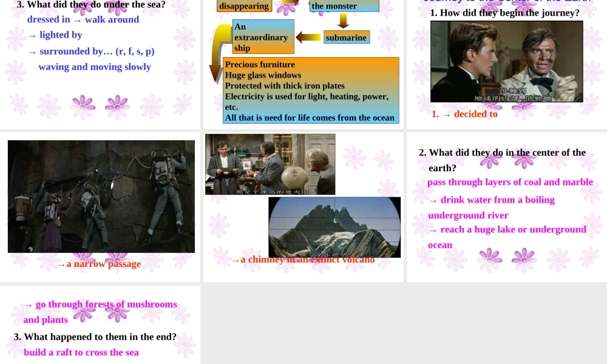Screen dimensions: 607x364
Task: Select the 'An extraordinary ship' blue box
Action: pos(263,37)
